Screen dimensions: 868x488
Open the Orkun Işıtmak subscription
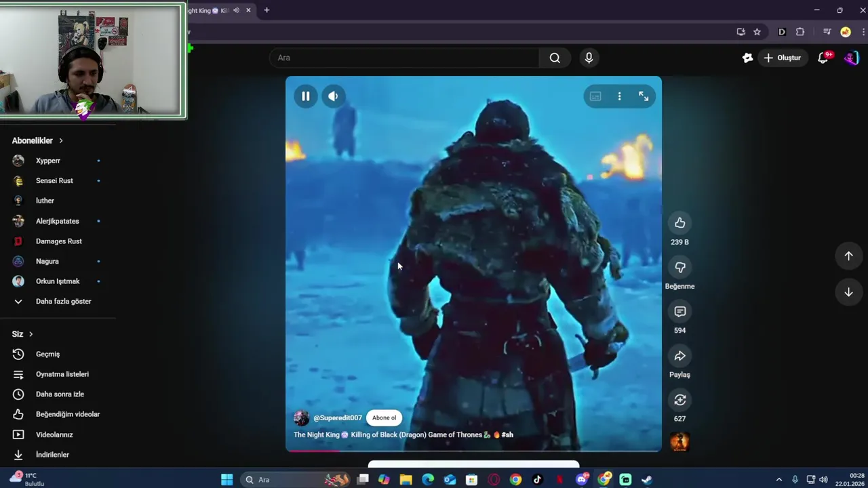click(x=58, y=281)
